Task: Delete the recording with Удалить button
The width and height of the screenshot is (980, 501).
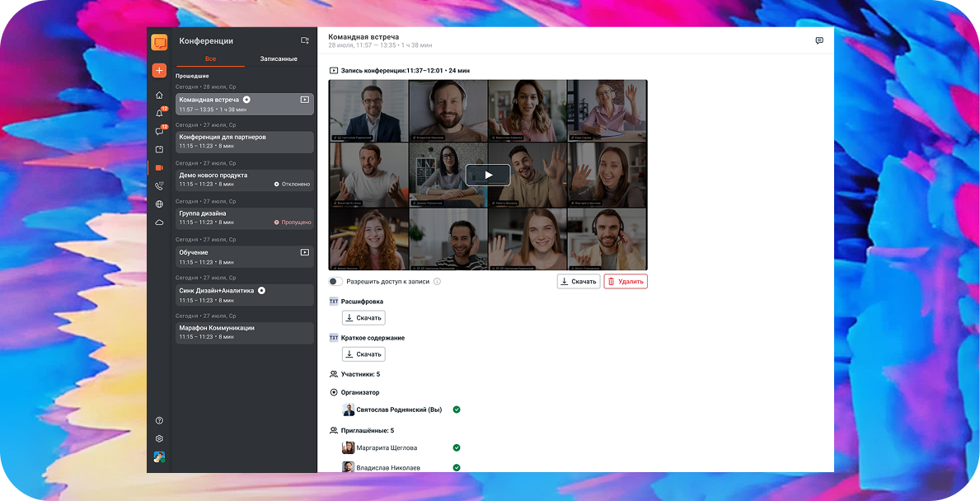Action: 625,282
